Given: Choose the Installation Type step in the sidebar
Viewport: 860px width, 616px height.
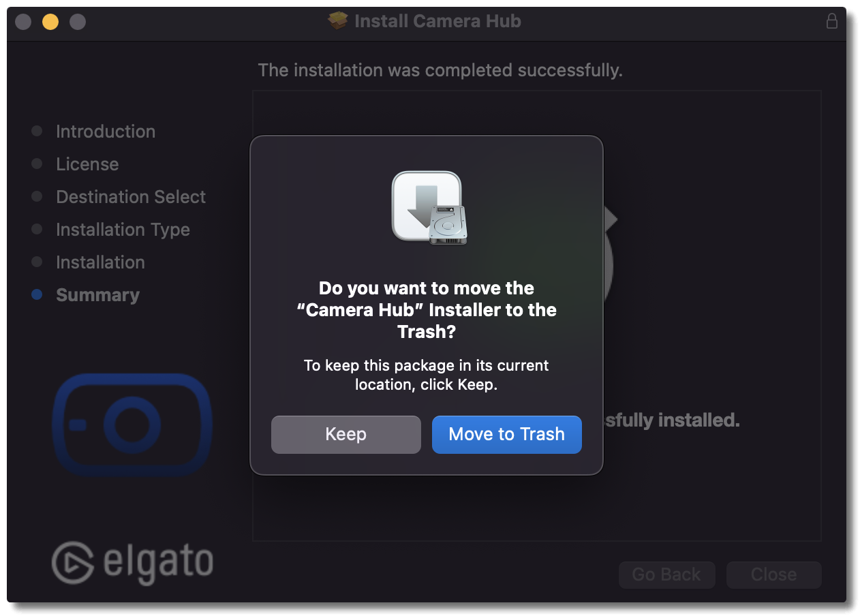Looking at the screenshot, I should click(123, 230).
